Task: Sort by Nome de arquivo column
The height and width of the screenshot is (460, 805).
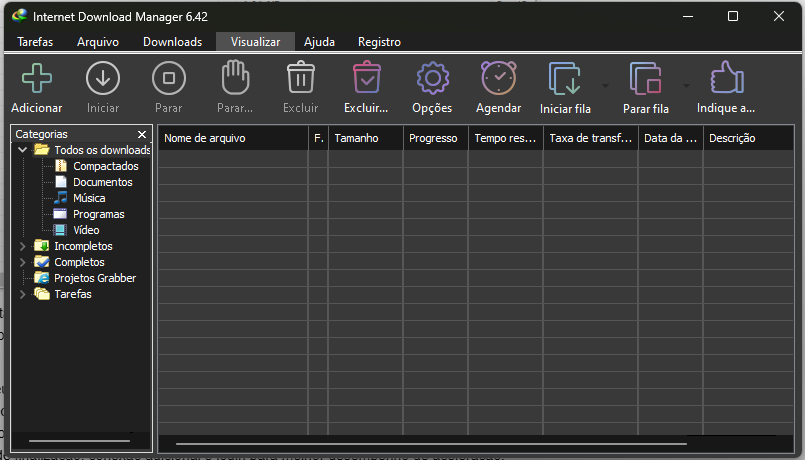Action: [233, 138]
